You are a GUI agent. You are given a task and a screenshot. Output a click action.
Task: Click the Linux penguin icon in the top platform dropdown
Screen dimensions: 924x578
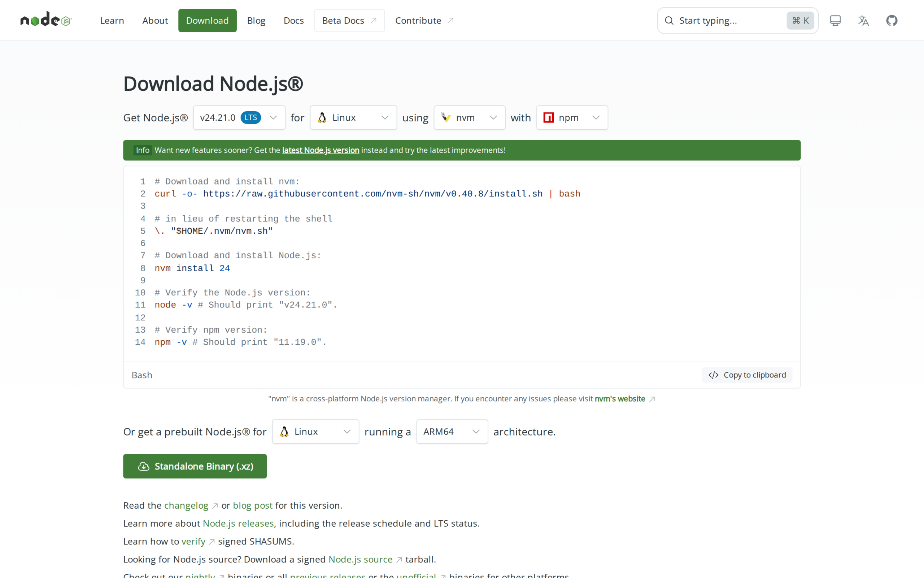coord(322,118)
